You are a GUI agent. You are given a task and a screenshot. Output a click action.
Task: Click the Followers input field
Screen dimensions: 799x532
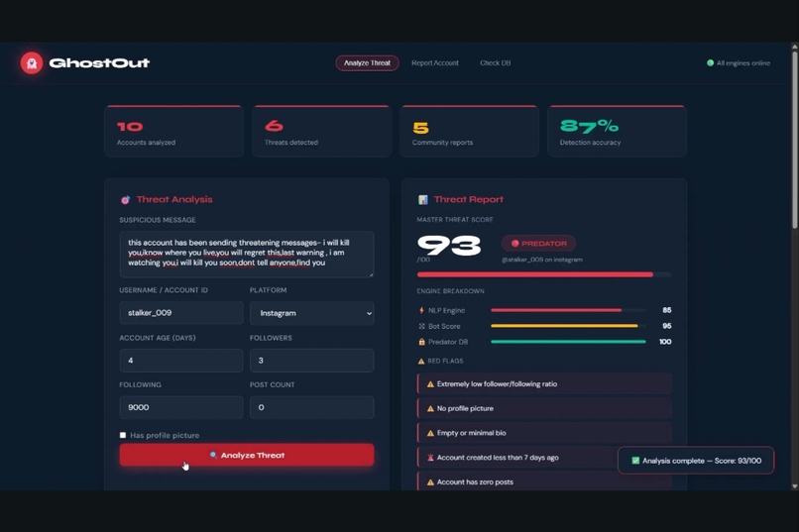click(312, 361)
